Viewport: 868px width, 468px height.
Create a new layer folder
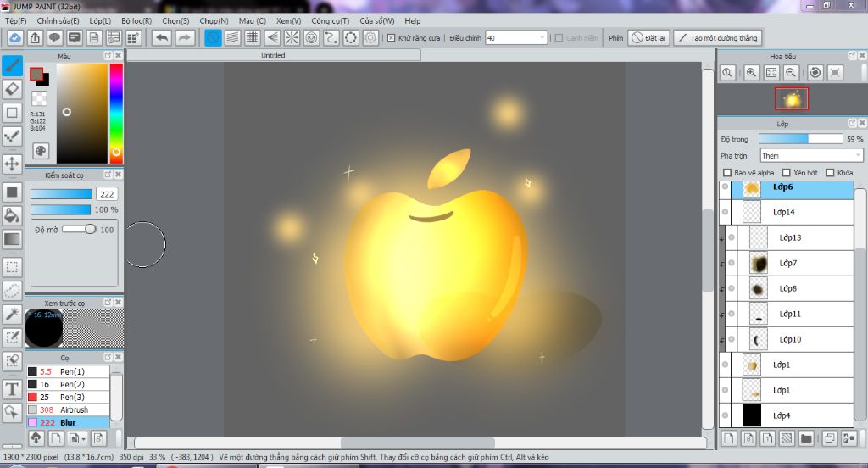[806, 438]
